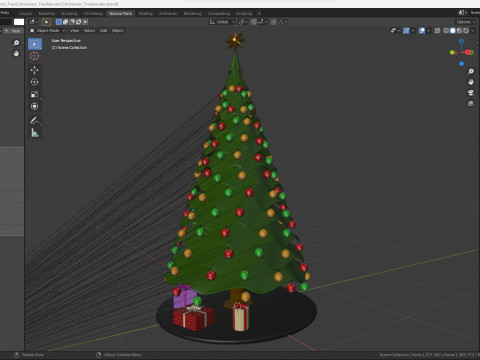
Task: Click the green Y axis gizmo dot
Action: pos(452,52)
